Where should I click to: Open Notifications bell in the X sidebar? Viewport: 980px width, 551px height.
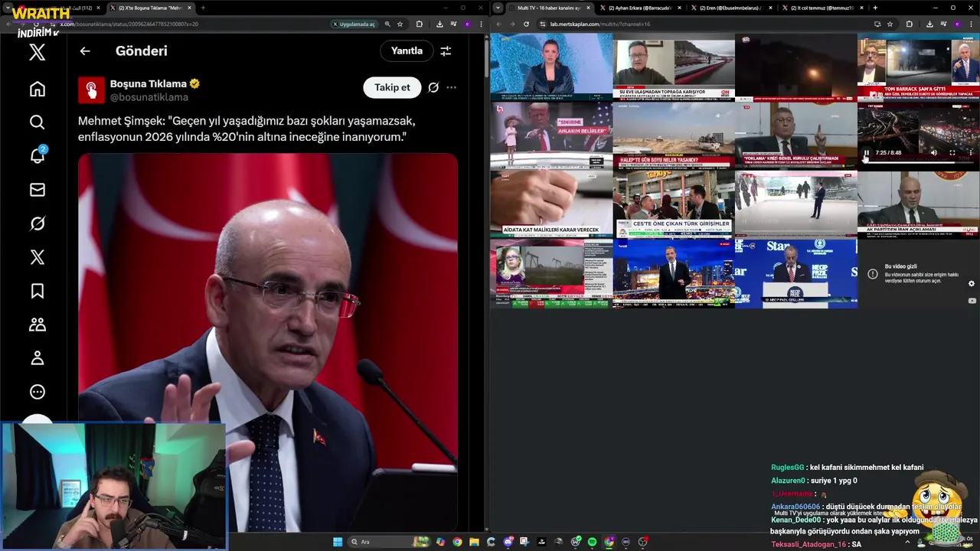pos(37,155)
